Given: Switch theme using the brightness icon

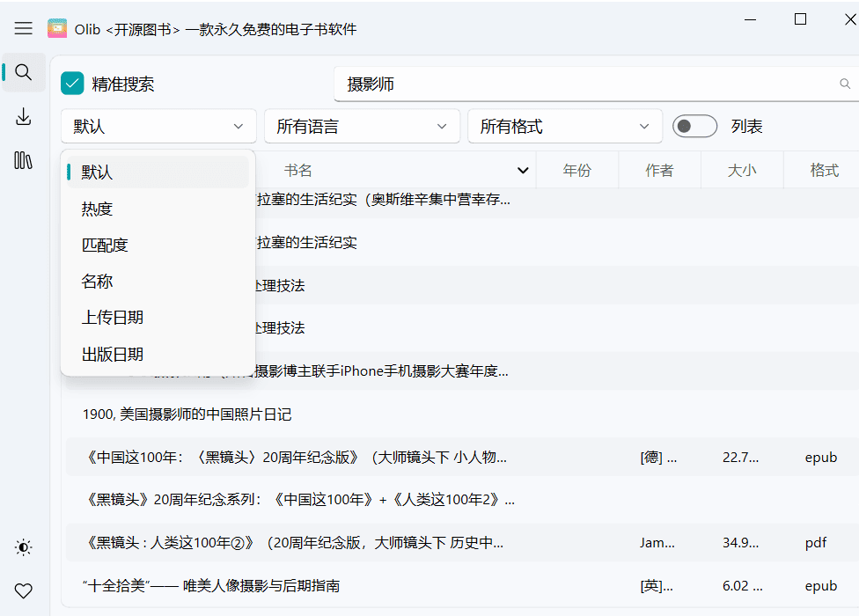Looking at the screenshot, I should (23, 547).
